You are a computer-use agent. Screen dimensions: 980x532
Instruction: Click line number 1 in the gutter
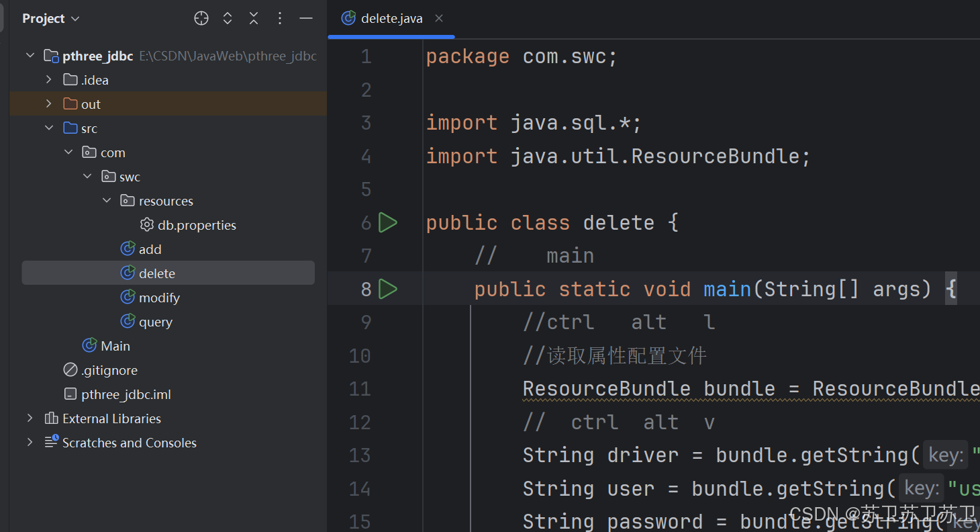[x=366, y=56]
